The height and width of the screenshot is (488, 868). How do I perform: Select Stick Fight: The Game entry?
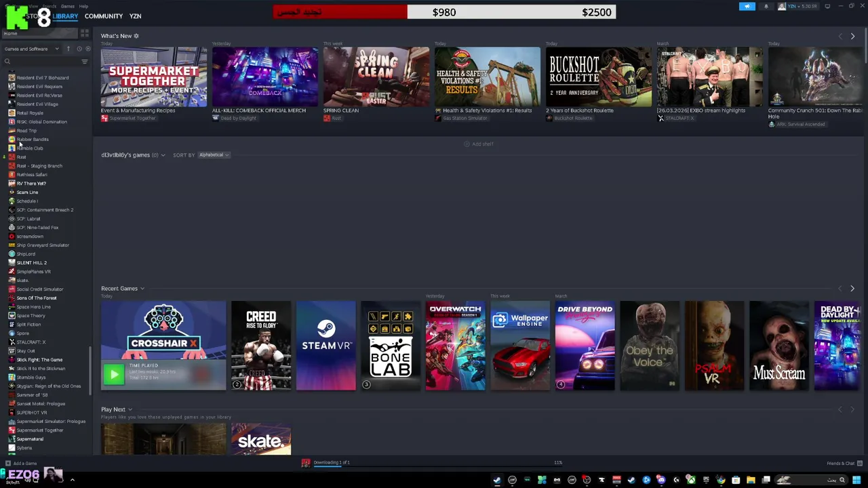39,360
